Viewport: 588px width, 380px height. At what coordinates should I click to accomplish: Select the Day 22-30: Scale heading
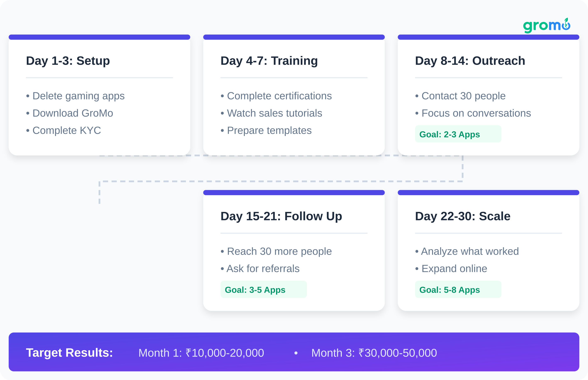coord(462,216)
